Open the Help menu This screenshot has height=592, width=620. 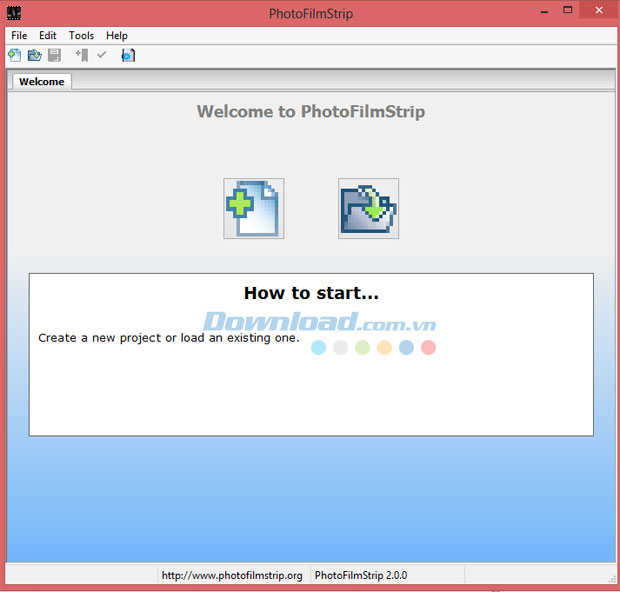(x=117, y=35)
